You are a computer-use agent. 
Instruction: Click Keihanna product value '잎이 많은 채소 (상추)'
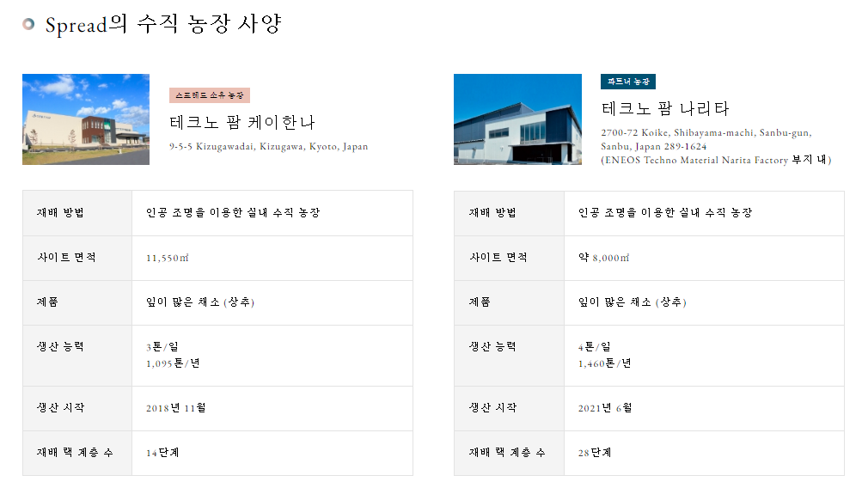tap(200, 302)
